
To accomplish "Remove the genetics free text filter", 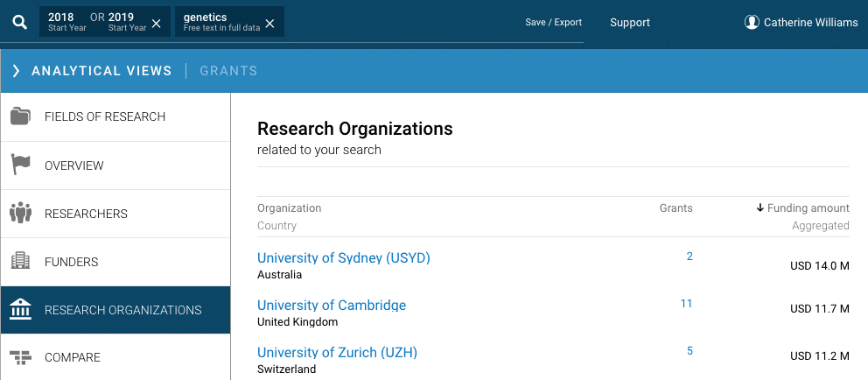I will [269, 24].
